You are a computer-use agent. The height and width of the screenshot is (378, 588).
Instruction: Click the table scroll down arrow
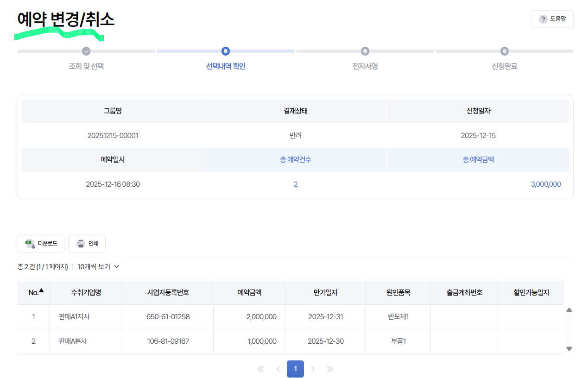click(x=569, y=349)
